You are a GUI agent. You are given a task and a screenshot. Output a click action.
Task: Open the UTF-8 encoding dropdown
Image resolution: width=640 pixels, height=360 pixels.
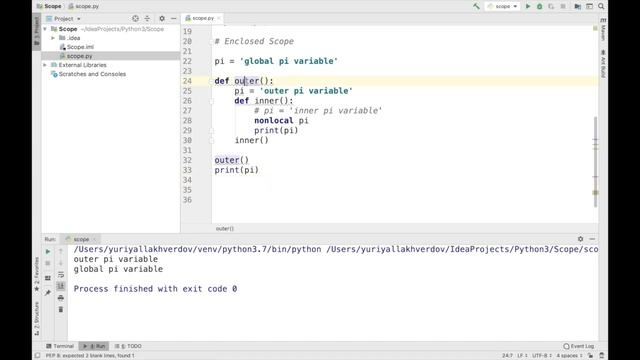tap(541, 356)
